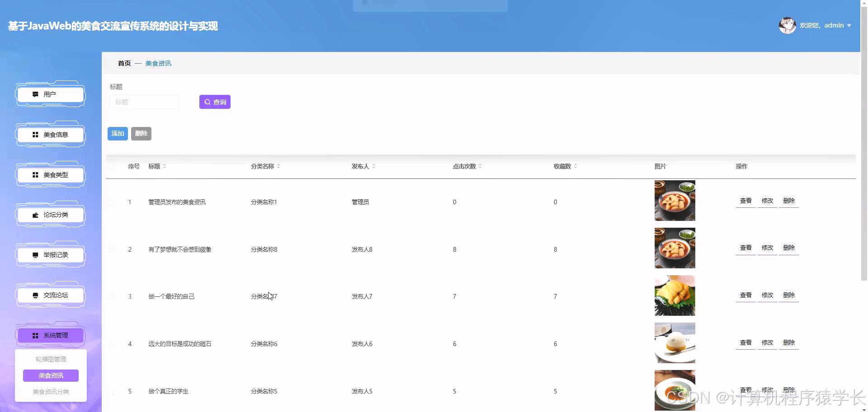This screenshot has height=412, width=868.
Task: Open the 举报记录 sidebar menu
Action: 50,255
